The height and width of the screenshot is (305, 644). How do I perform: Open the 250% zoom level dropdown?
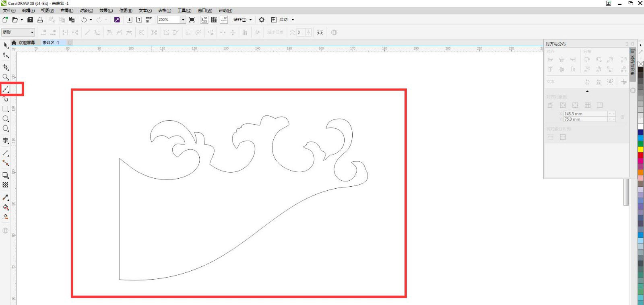point(183,20)
